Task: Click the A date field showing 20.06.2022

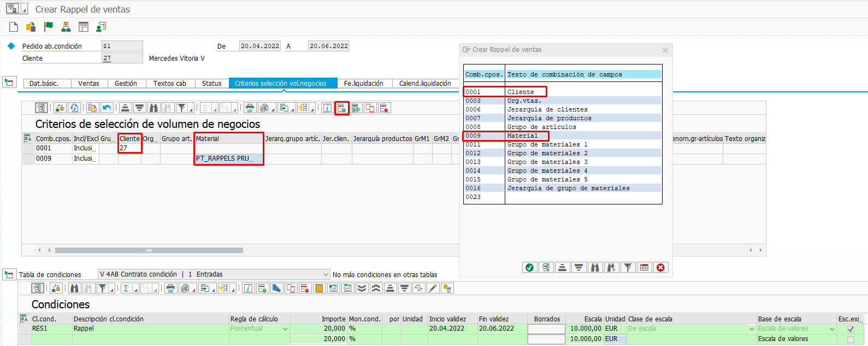Action: coord(329,46)
